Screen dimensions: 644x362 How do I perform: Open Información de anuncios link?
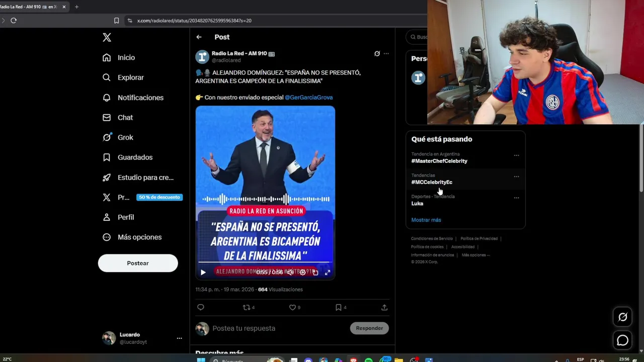coord(432,255)
